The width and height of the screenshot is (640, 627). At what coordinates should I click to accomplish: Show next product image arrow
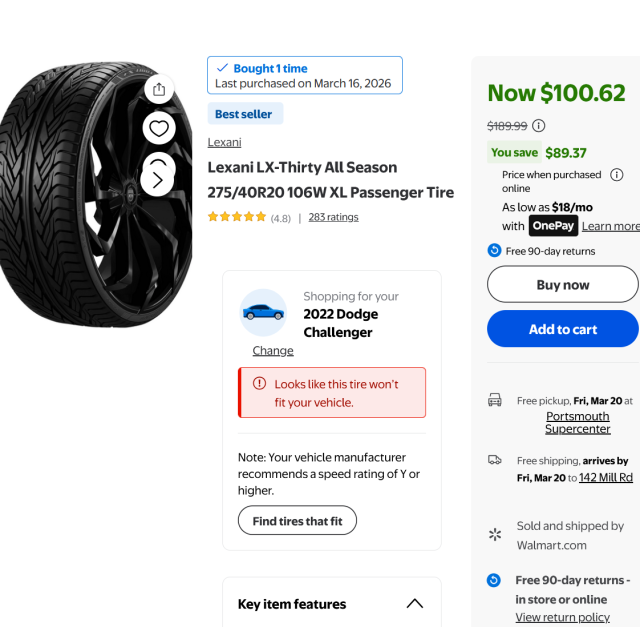pos(158,179)
